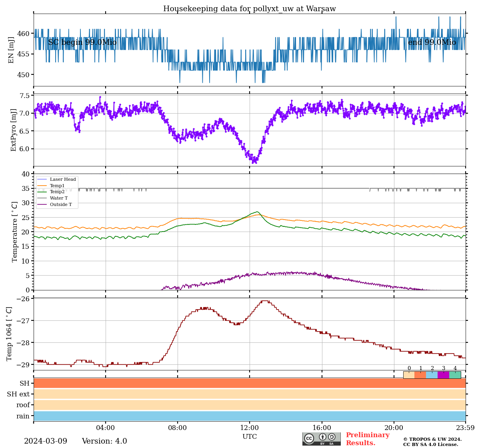Click the 12:00 time axis tick label
The image size is (480, 448).
tap(250, 428)
